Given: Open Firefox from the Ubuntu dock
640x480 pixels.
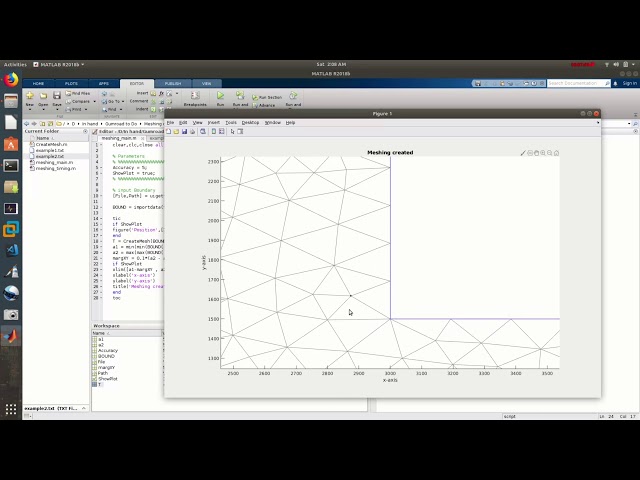Looking at the screenshot, I should coord(11,80).
